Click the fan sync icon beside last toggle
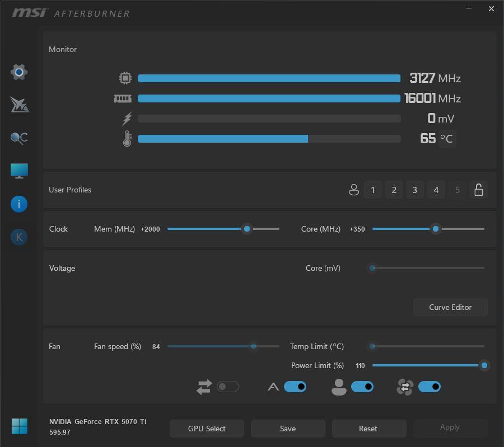The image size is (504, 447). (405, 387)
